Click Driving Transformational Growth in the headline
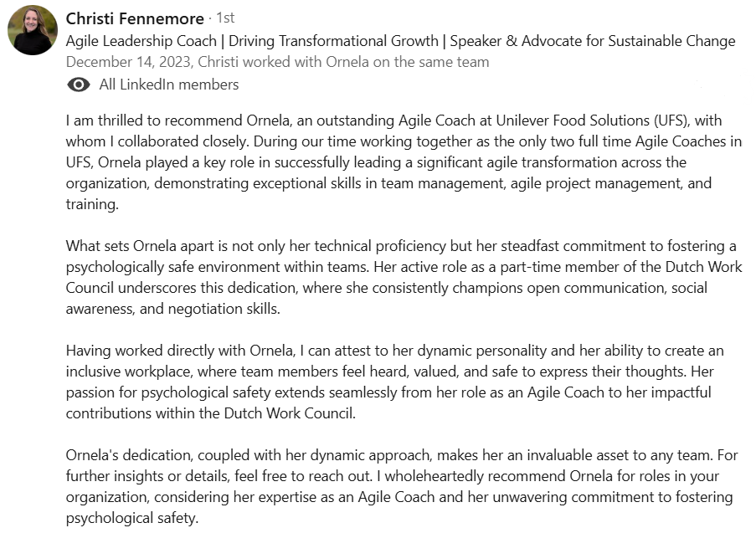The width and height of the screenshot is (756, 533). pyautogui.click(x=333, y=41)
